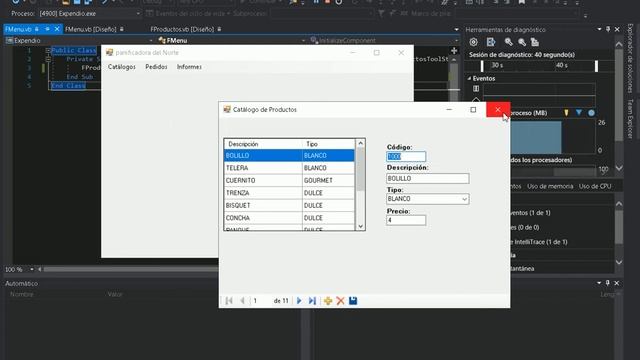Viewport: 640px width, 360px height.
Task: Click the yellow marker icon in the memory graph
Action: [566, 113]
